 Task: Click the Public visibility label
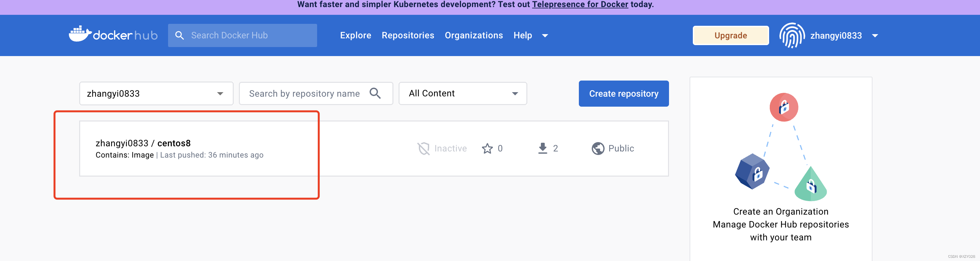(621, 148)
